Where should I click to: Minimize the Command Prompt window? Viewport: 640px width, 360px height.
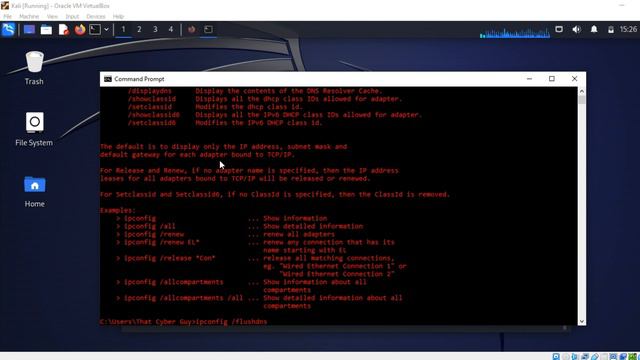(529, 79)
